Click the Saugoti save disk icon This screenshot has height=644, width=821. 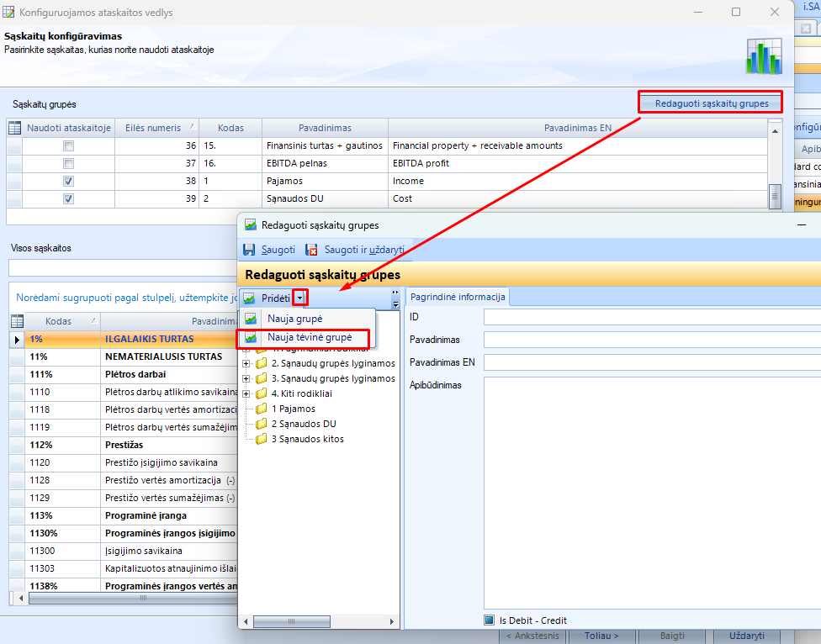tap(249, 250)
